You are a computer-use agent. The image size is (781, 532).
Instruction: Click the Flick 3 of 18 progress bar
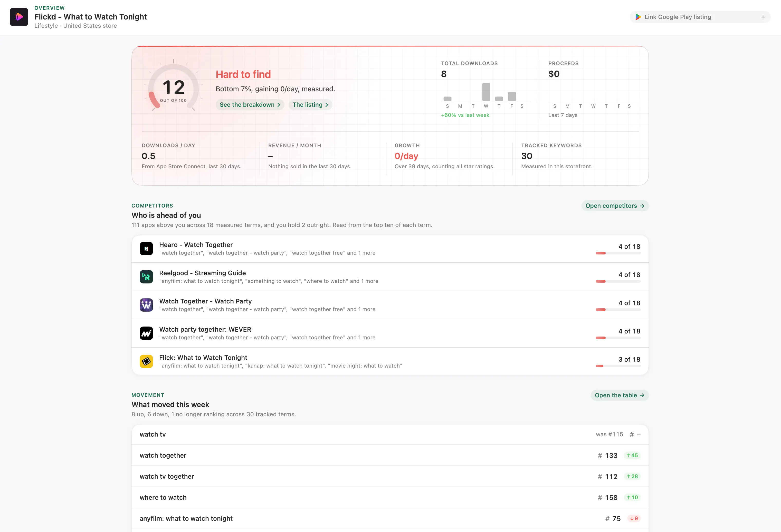[618, 366]
